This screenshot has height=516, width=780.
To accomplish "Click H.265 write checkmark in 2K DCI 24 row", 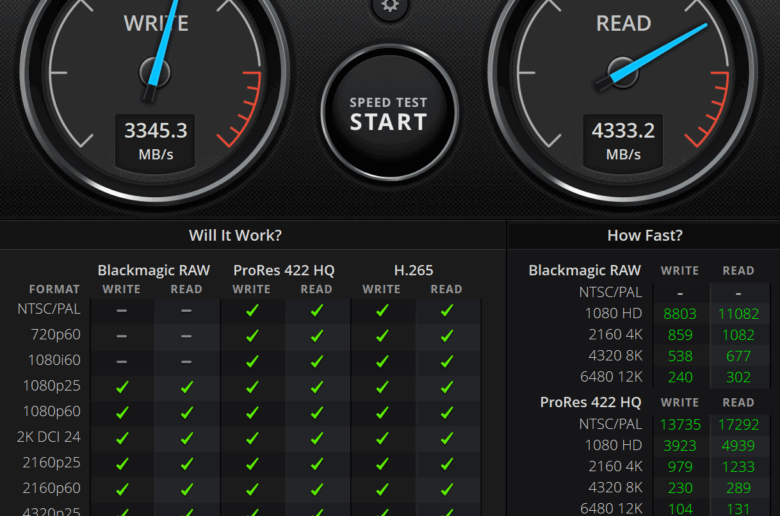I will pos(382,438).
